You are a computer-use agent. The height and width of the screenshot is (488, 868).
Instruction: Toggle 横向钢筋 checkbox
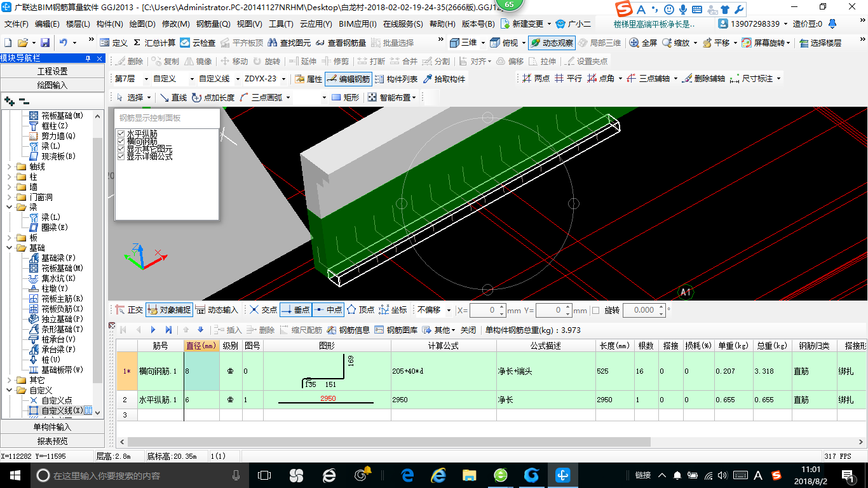tap(121, 141)
